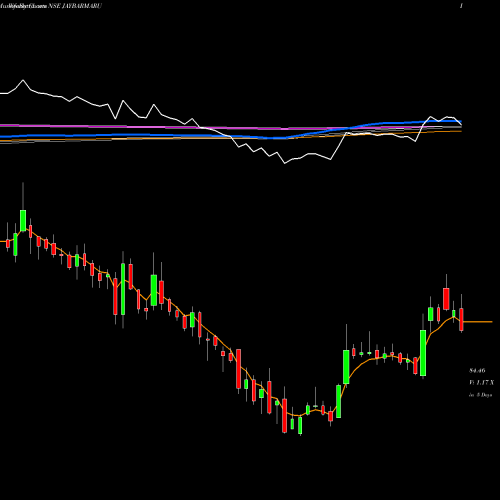500x500 pixels.
Task: Click the 84.46 price value
Action: [477, 370]
